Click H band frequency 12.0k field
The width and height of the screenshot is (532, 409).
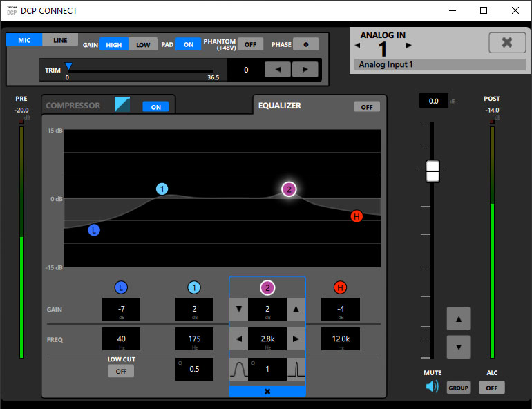tap(341, 339)
